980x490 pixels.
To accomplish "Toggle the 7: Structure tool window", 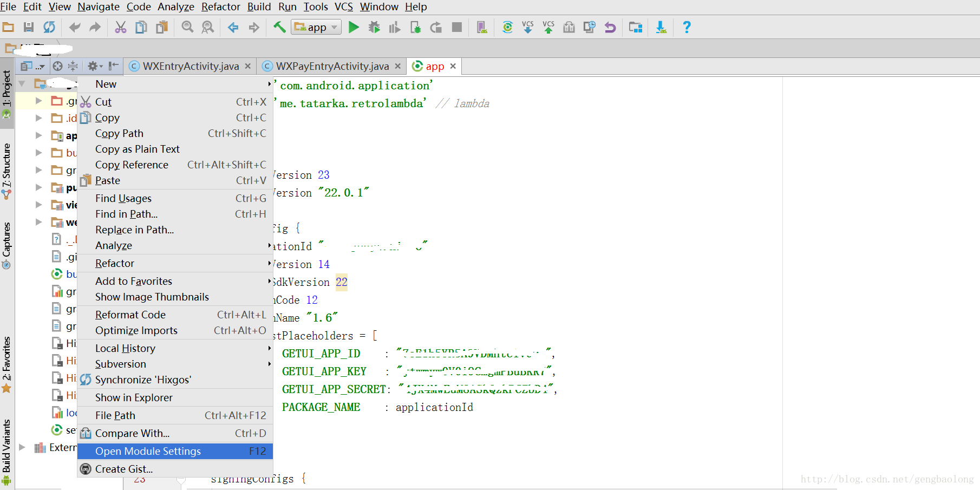I will 6,171.
